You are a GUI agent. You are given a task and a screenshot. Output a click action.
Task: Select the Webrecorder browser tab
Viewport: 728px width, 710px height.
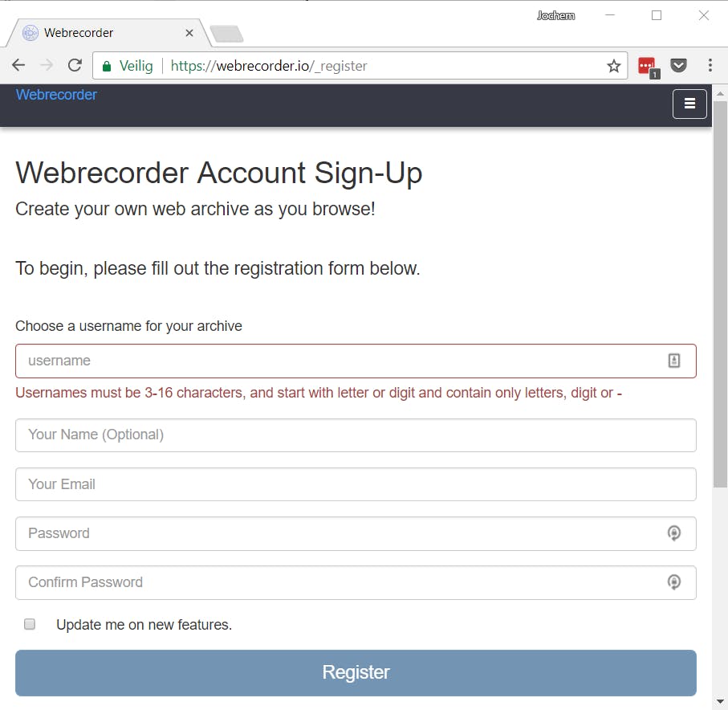point(104,33)
